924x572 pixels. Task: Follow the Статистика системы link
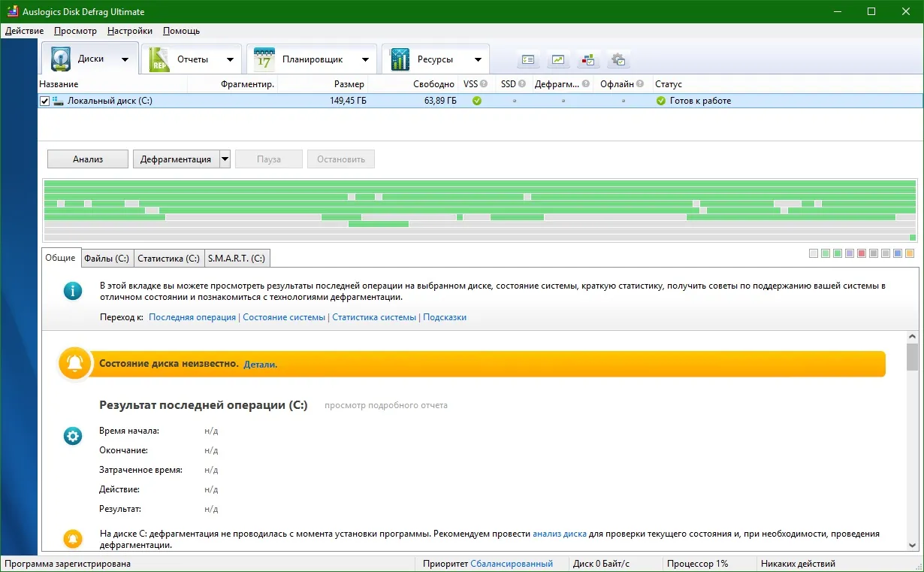tap(374, 317)
